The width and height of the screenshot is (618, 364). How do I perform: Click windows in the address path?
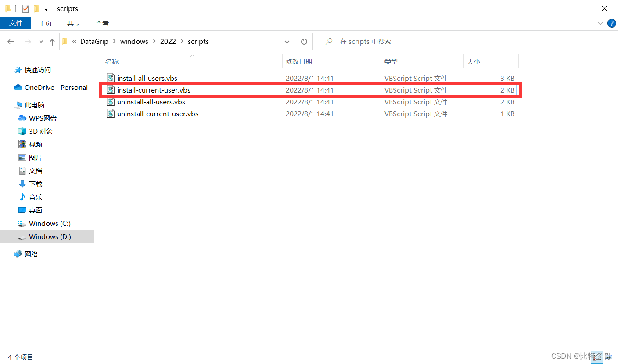pyautogui.click(x=134, y=42)
